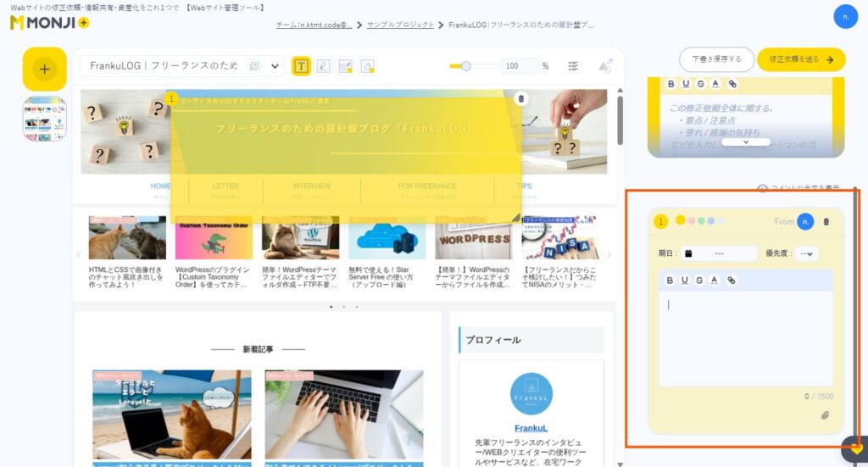868x467 pixels.
Task: Choose the blue comment color swatch
Action: click(x=711, y=220)
